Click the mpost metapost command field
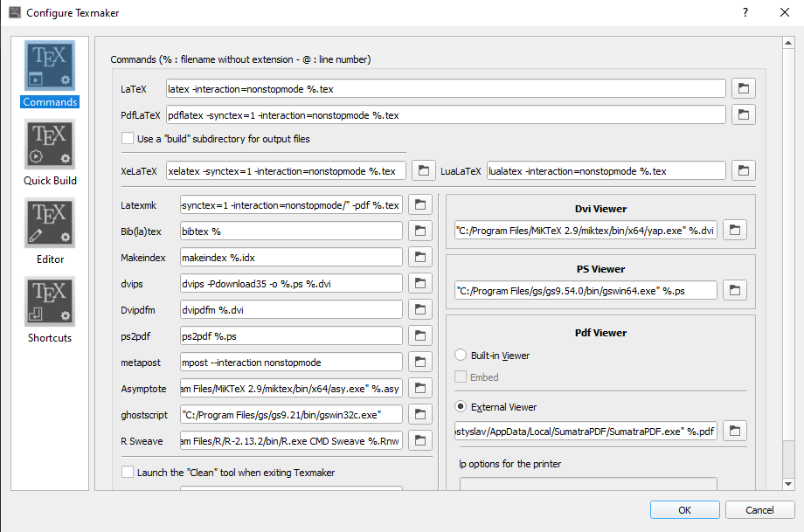 [x=291, y=362]
